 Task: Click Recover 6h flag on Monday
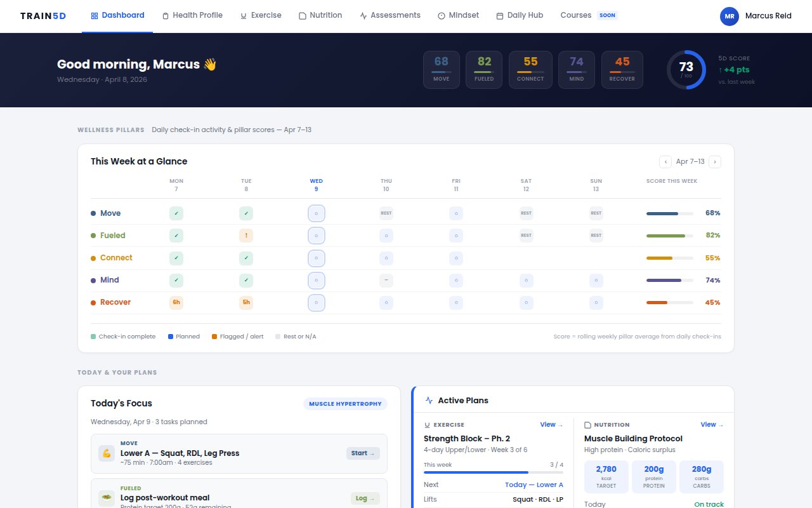(176, 302)
